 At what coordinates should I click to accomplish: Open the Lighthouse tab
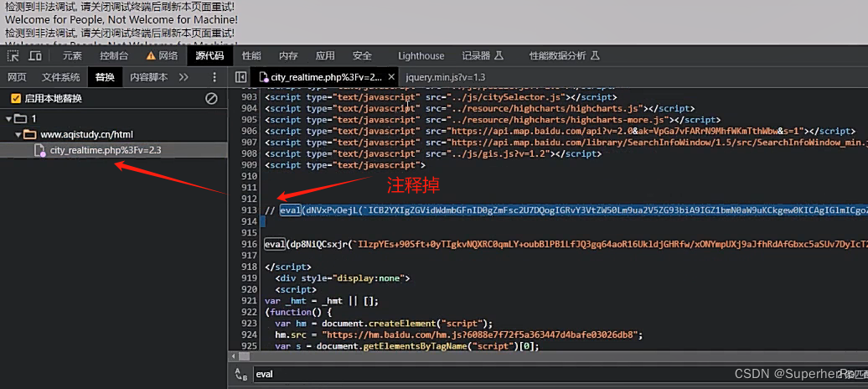click(421, 55)
